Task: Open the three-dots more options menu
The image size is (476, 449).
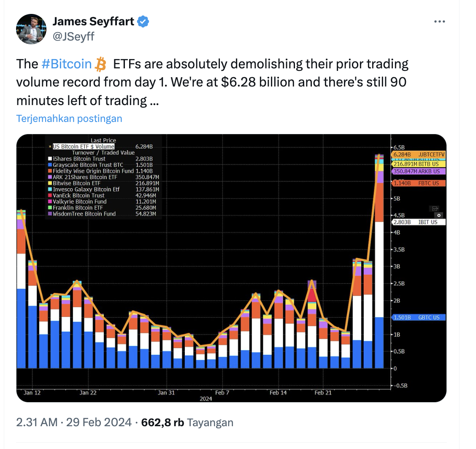Action: 439,22
